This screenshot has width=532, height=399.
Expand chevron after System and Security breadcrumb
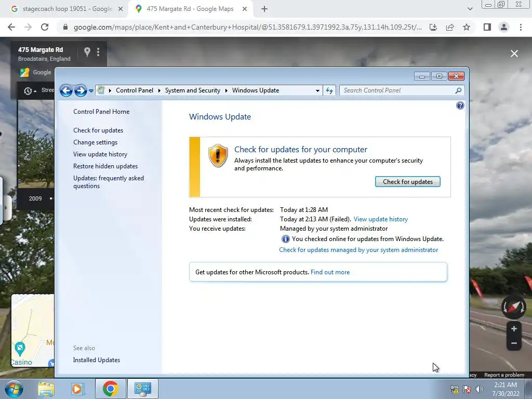(227, 90)
